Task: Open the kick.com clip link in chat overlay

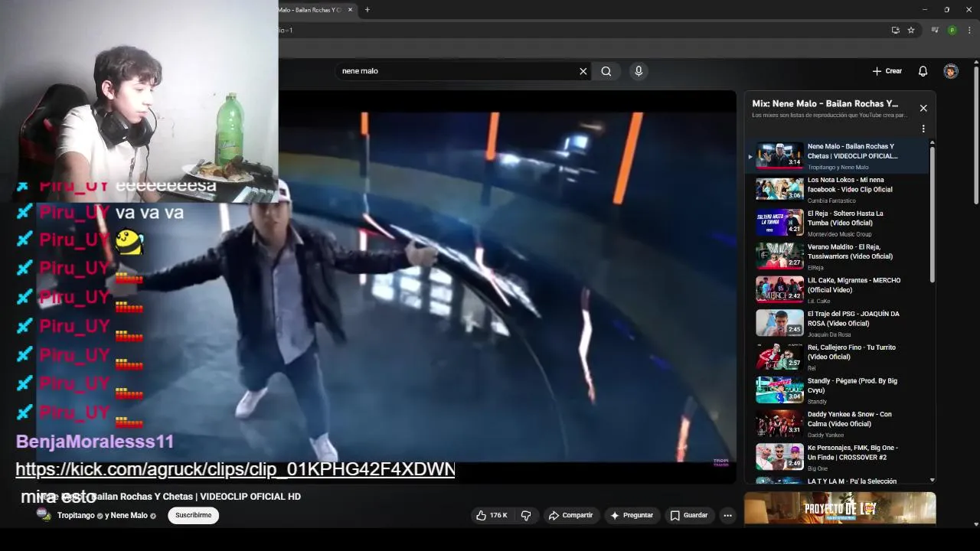Action: tap(235, 469)
